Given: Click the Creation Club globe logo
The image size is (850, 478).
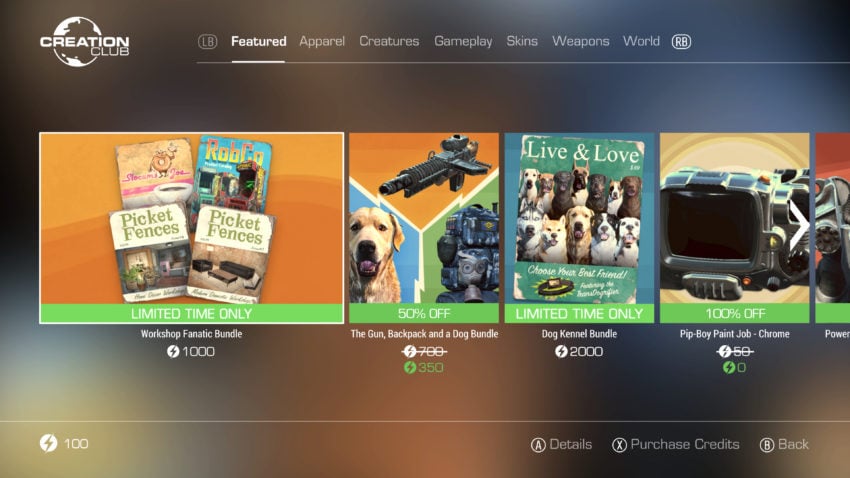Looking at the screenshot, I should [x=85, y=42].
